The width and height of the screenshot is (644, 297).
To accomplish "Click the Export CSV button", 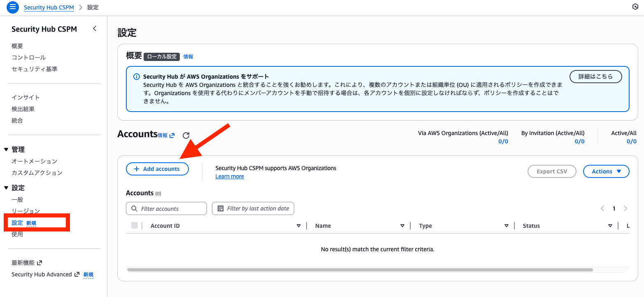I will pos(552,171).
